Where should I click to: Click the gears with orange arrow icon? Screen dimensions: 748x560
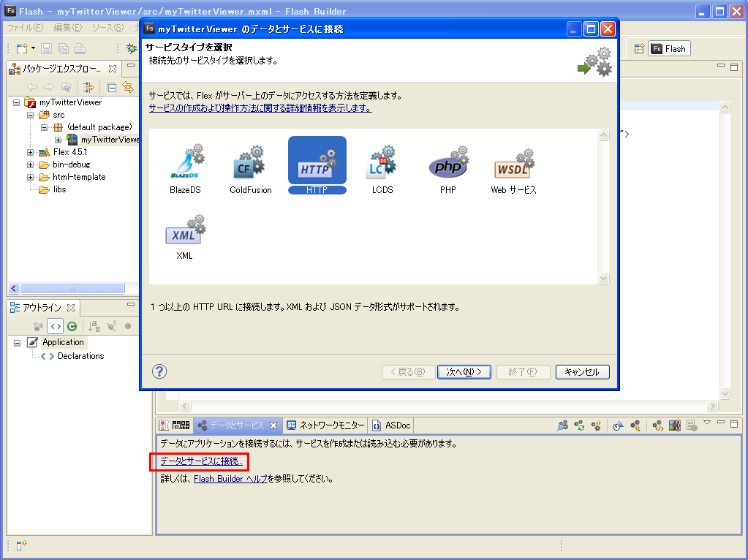(635, 425)
